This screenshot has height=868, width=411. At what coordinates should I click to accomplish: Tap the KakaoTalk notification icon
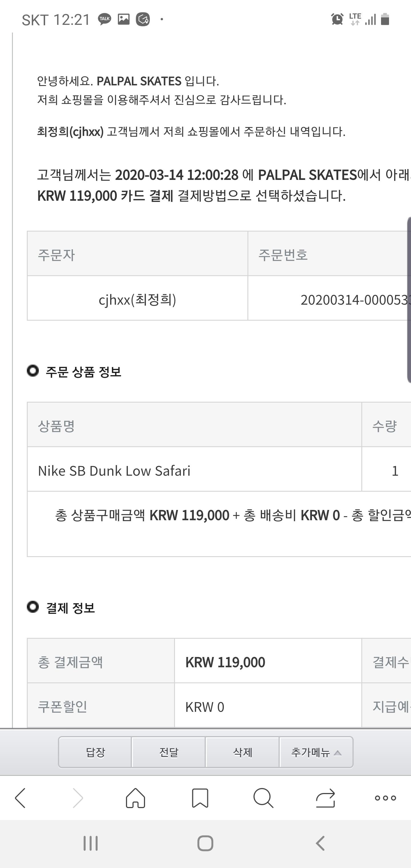coord(104,19)
